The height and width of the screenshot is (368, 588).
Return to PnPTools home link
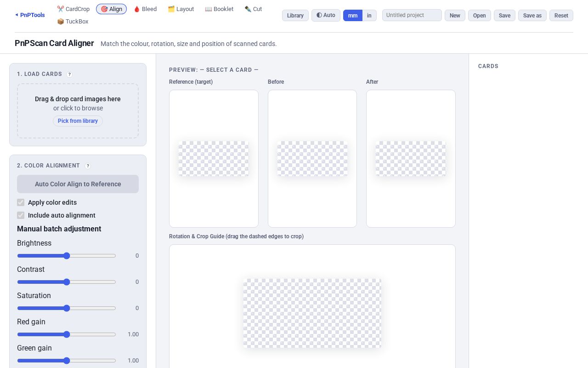coord(30,15)
